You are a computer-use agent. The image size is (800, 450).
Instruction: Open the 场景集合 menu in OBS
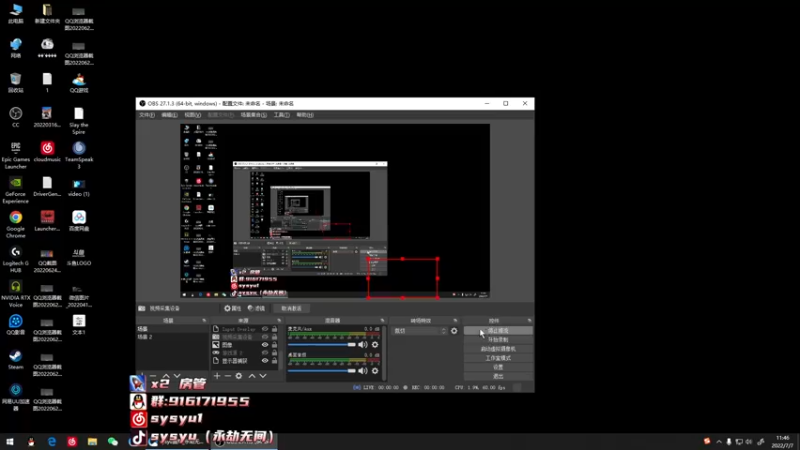pos(254,115)
